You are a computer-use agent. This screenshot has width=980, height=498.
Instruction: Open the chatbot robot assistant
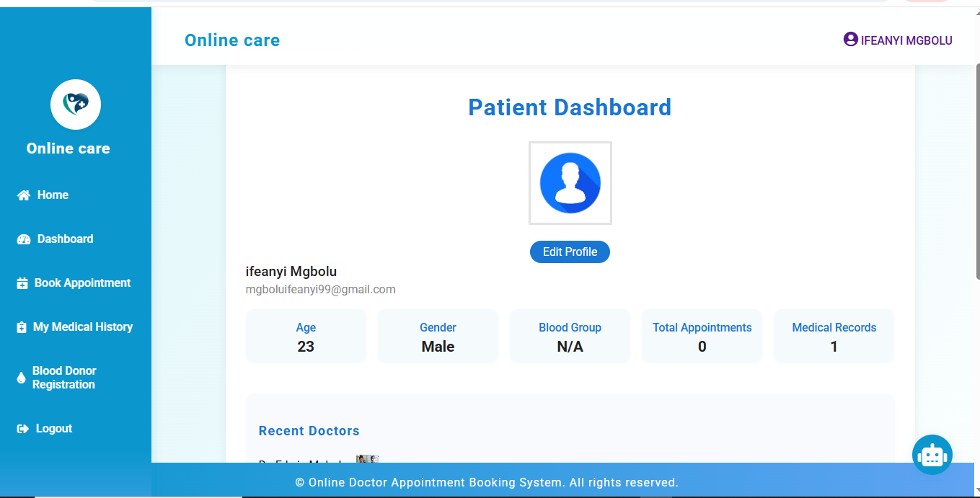click(x=932, y=455)
